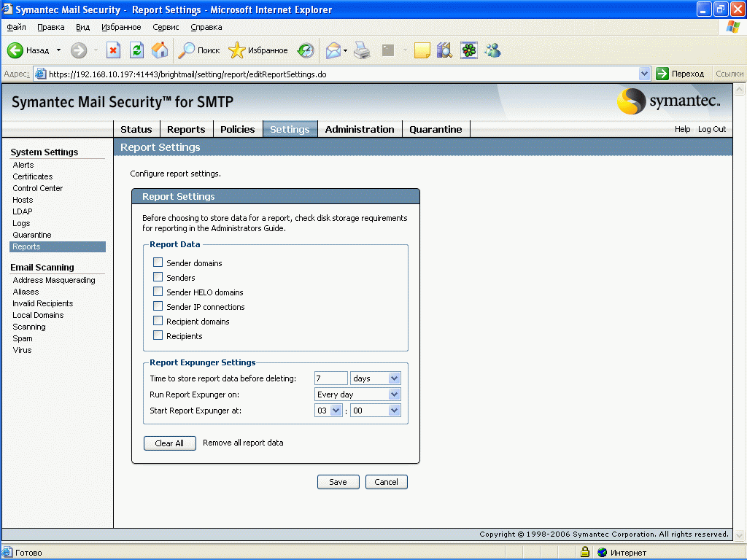
Task: Open Избранное favorites star
Action: click(x=236, y=50)
